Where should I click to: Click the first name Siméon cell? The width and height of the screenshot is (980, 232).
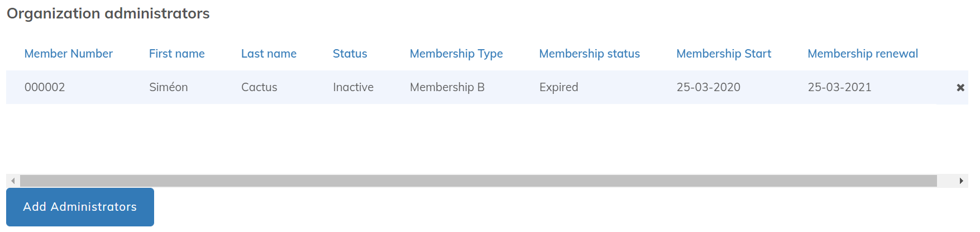pyautogui.click(x=168, y=87)
